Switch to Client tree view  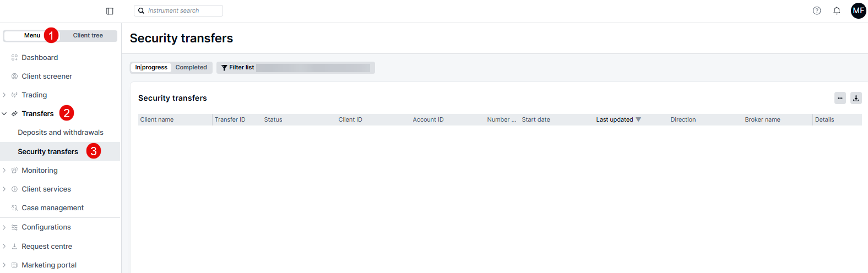coord(88,35)
